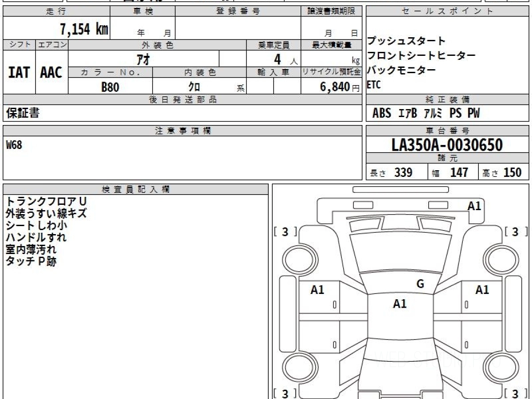532x399 pixels.
Task: Click the mileage value 7,154 km
Action: point(84,29)
